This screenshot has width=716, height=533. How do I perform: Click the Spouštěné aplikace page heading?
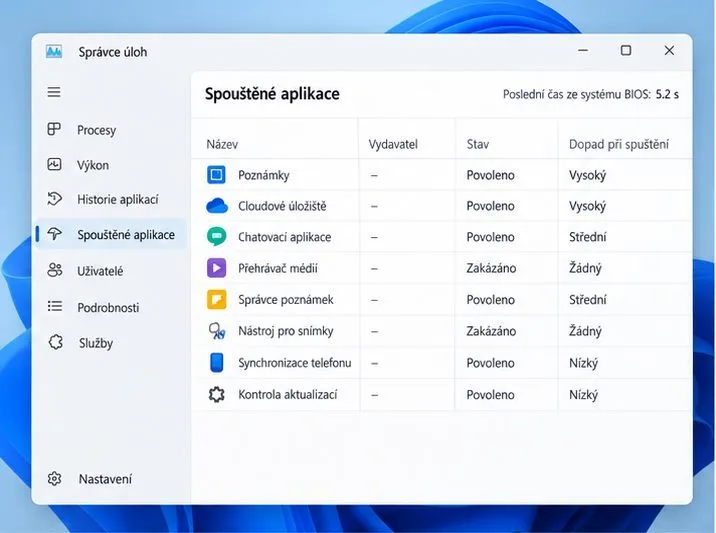272,94
